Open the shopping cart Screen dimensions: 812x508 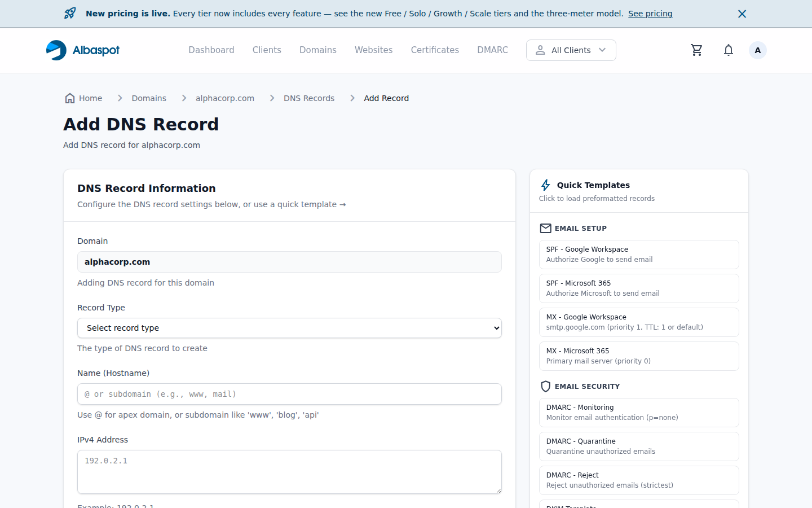pos(697,50)
